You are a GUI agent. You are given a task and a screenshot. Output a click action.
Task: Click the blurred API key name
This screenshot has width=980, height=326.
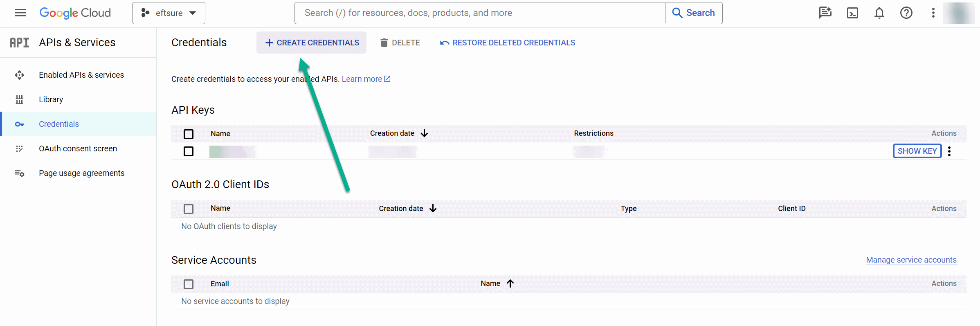[x=233, y=152]
